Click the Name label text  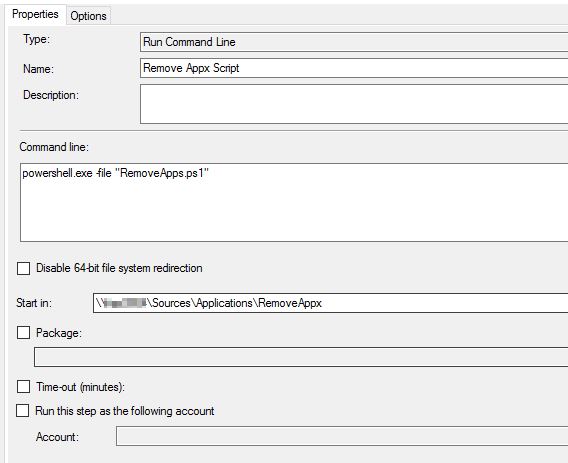(x=38, y=69)
